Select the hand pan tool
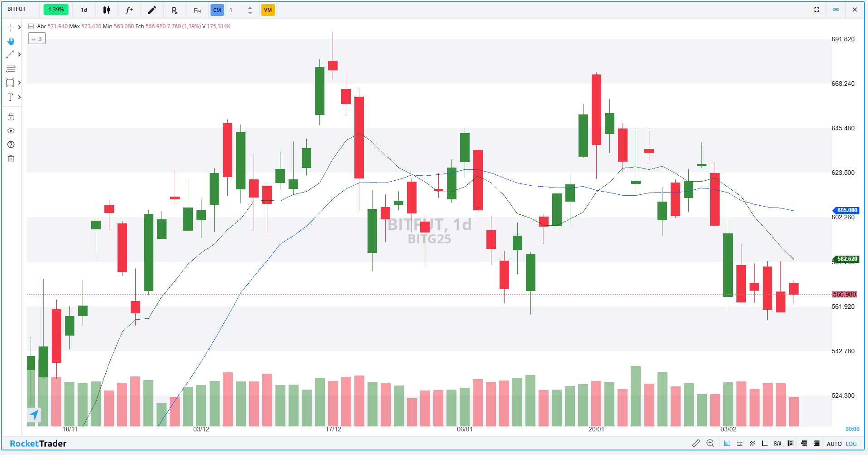Image resolution: width=868 pixels, height=455 pixels. [11, 41]
